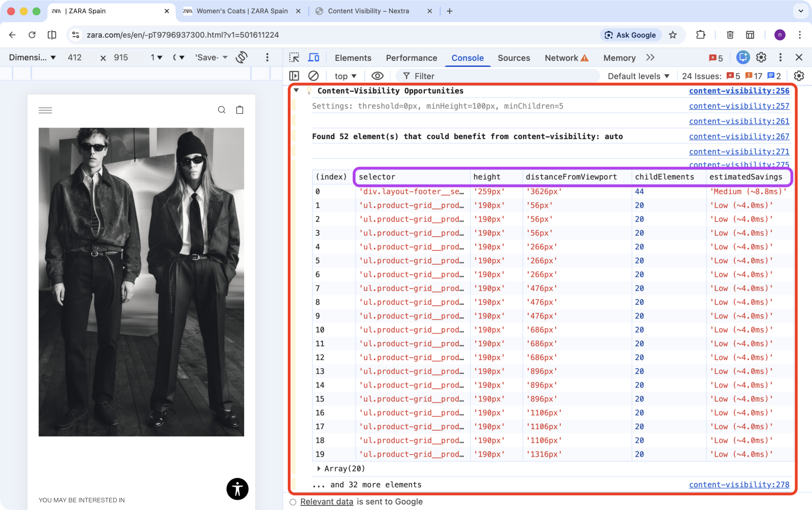Open the Dimensions device dropdown
Screen dimensions: 812x510
point(32,57)
